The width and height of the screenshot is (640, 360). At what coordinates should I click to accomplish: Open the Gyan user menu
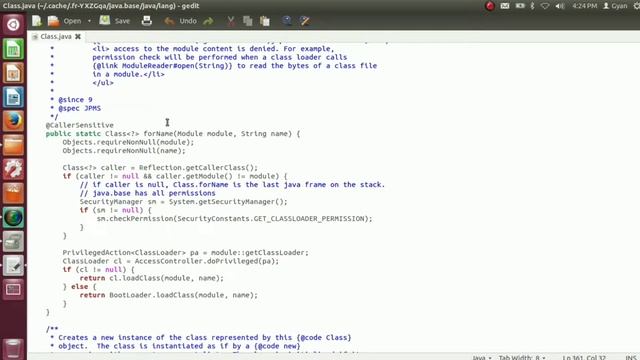[x=615, y=6]
